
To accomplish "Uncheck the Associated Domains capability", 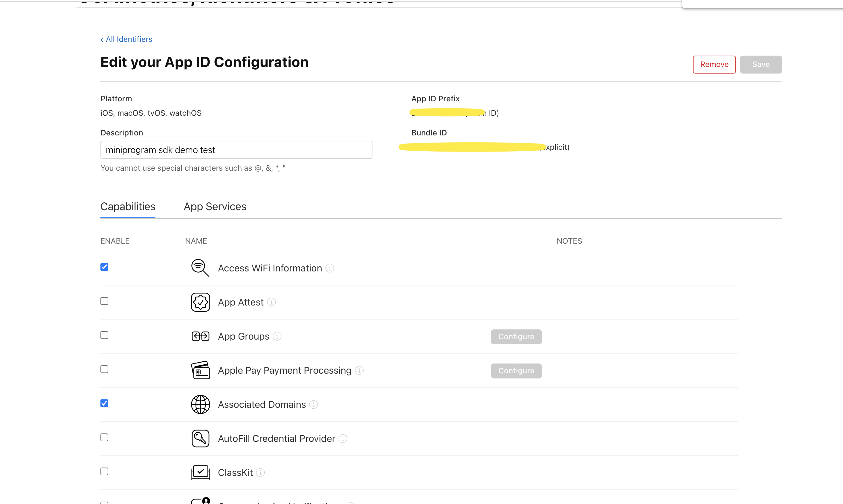I will coord(104,403).
